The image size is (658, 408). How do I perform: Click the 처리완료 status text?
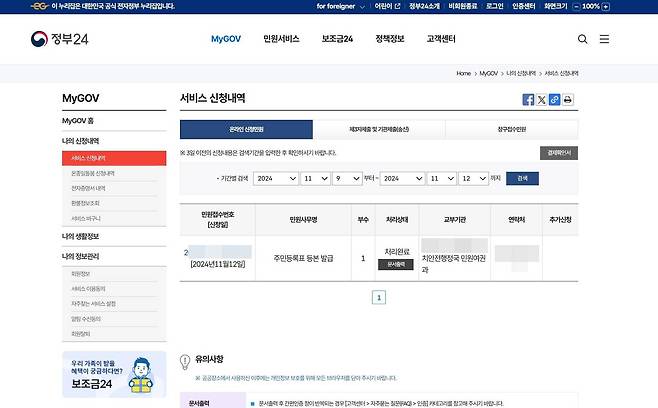coord(397,252)
